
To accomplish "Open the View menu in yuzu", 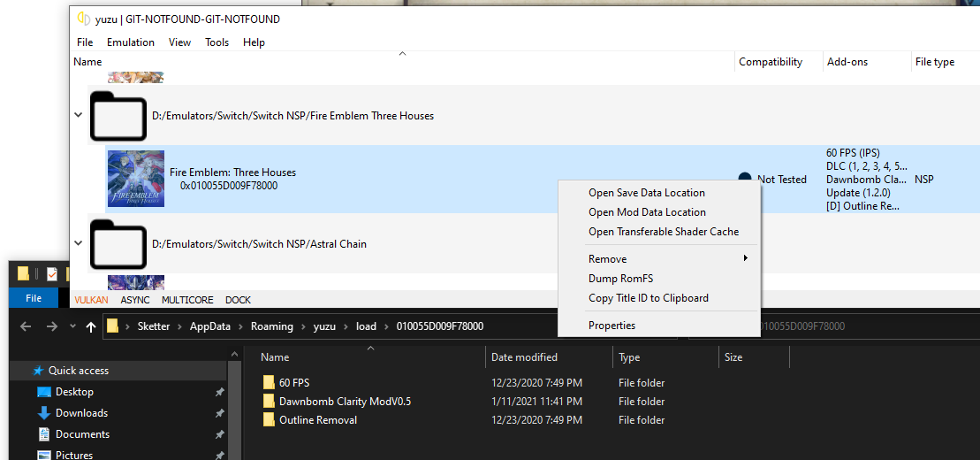I will (x=179, y=42).
